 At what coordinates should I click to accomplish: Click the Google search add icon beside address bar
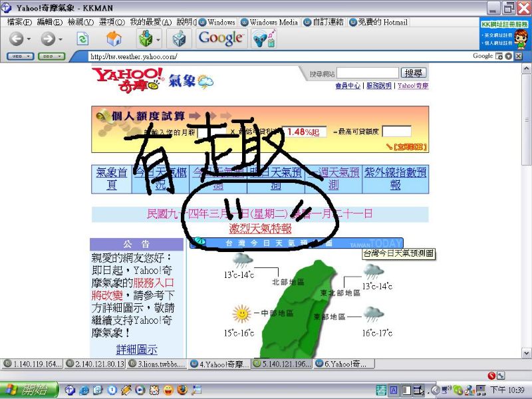[499, 57]
